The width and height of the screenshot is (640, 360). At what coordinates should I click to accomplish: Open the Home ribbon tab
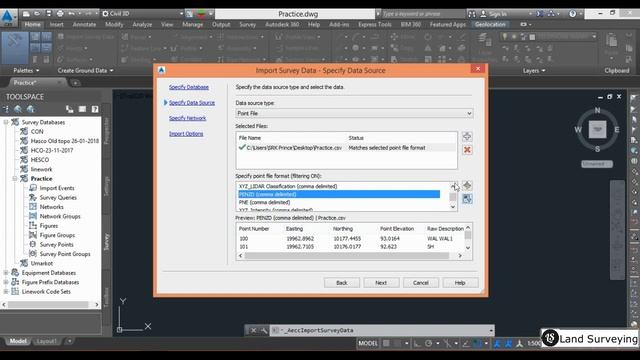[x=32, y=24]
